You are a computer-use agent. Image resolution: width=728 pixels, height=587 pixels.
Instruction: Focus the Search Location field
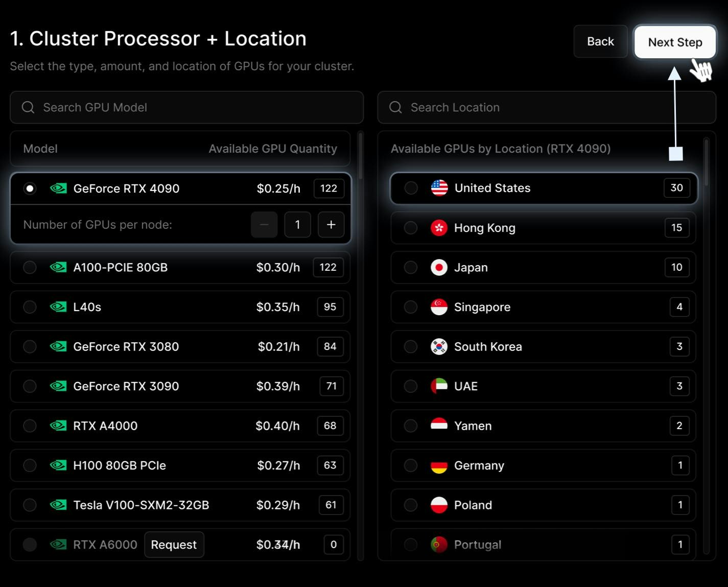pos(547,107)
